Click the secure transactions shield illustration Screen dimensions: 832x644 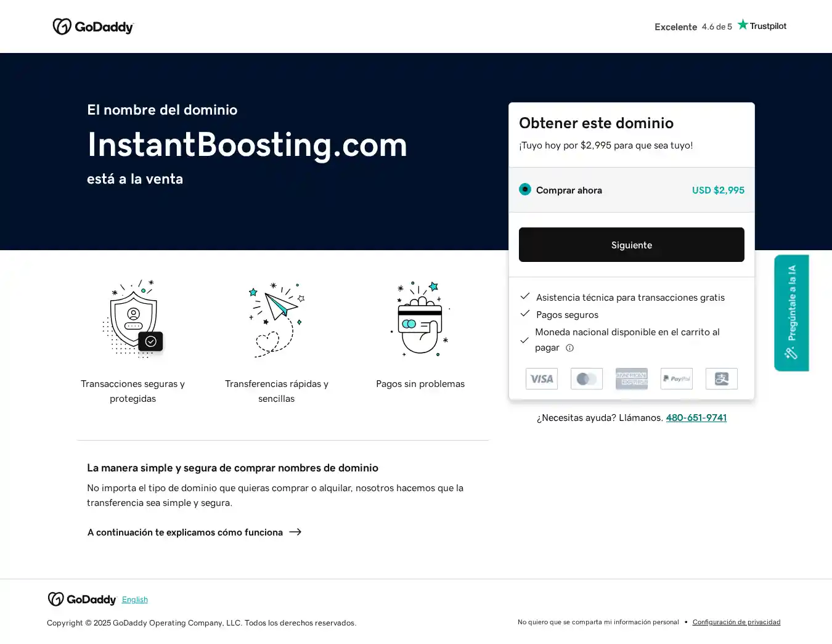tap(133, 319)
